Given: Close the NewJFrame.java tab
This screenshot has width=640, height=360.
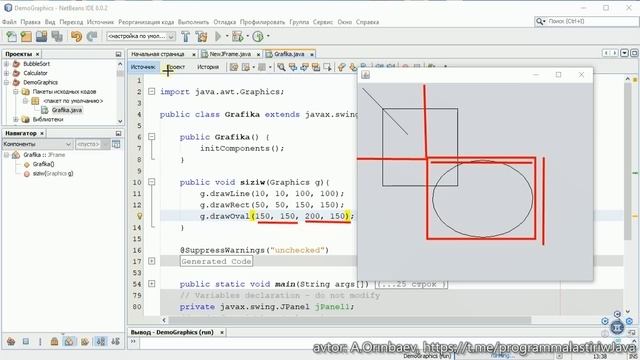Looking at the screenshot, I should [x=258, y=54].
